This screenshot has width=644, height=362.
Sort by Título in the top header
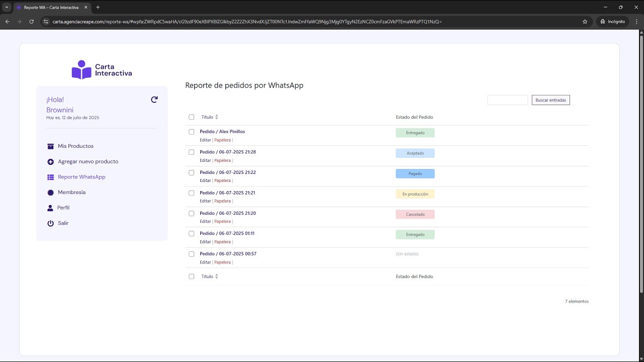[x=210, y=117]
